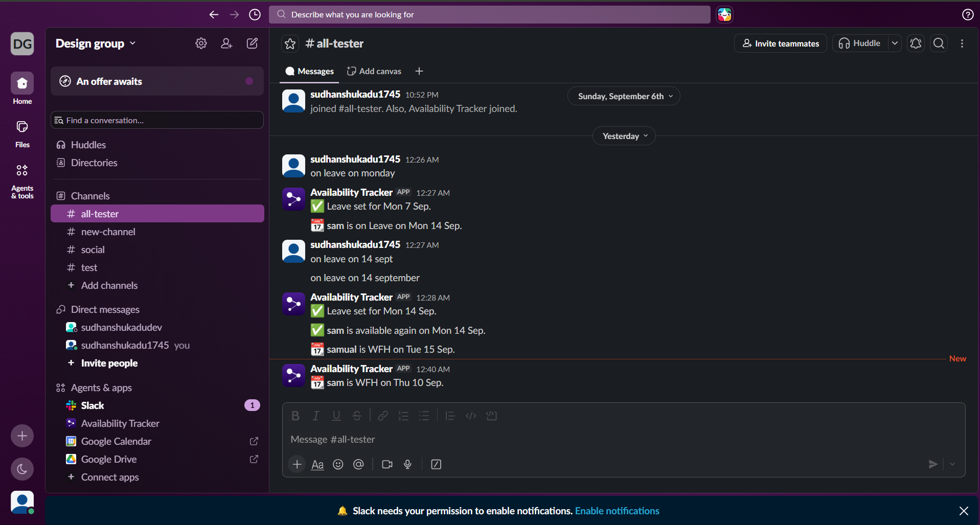Viewport: 980px width, 525px height.
Task: Apply underline formatting in composer
Action: [336, 416]
